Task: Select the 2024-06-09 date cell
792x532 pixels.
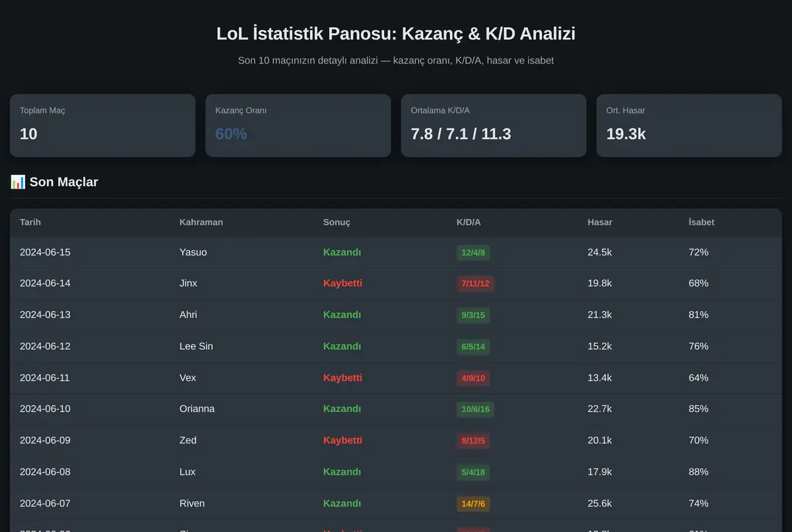Action: coord(45,440)
